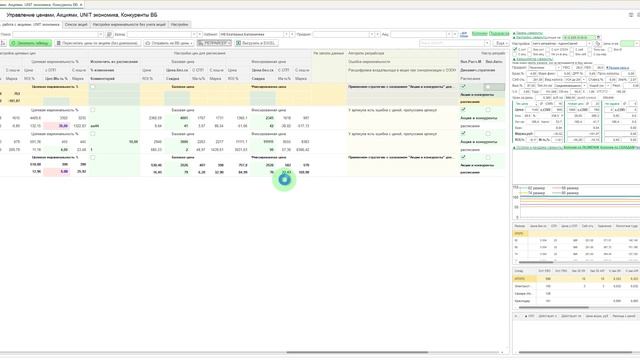Select the ИТОГО row in warehouse table
This screenshot has width=640, height=360.
pyautogui.click(x=576, y=279)
